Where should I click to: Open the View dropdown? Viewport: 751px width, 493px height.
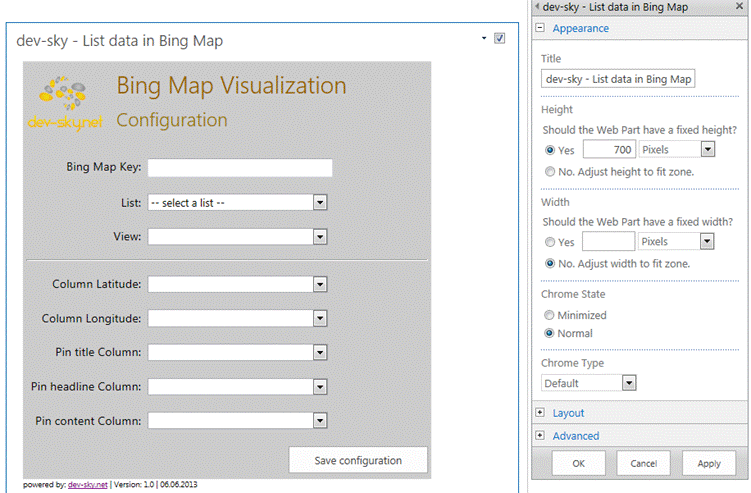237,237
